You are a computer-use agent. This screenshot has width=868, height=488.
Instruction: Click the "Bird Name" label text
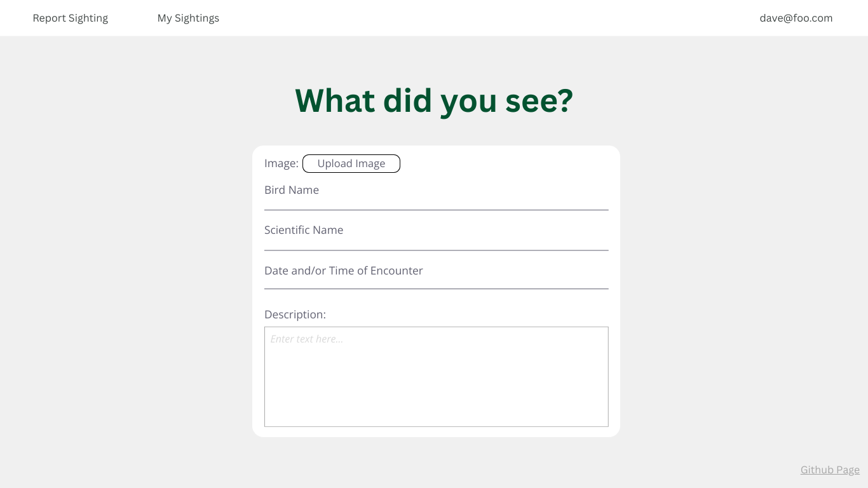[292, 190]
